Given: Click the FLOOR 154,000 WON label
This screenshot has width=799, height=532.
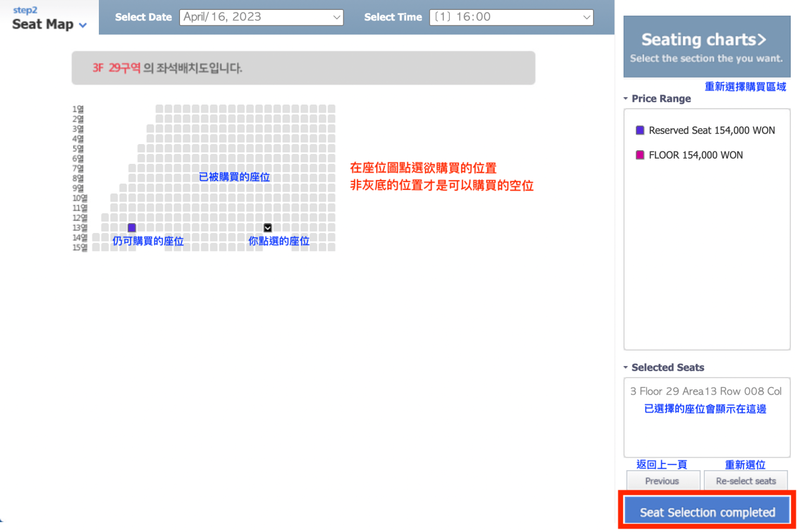Looking at the screenshot, I should [695, 155].
